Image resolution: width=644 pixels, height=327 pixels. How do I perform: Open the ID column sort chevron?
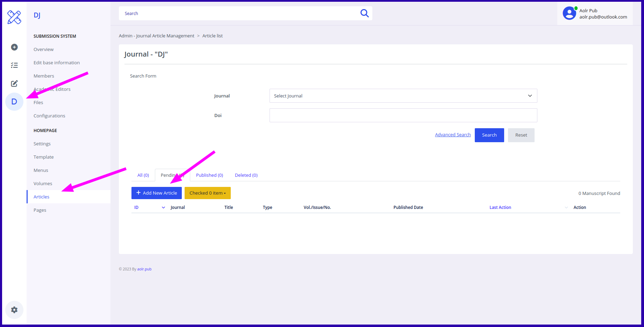click(x=163, y=207)
